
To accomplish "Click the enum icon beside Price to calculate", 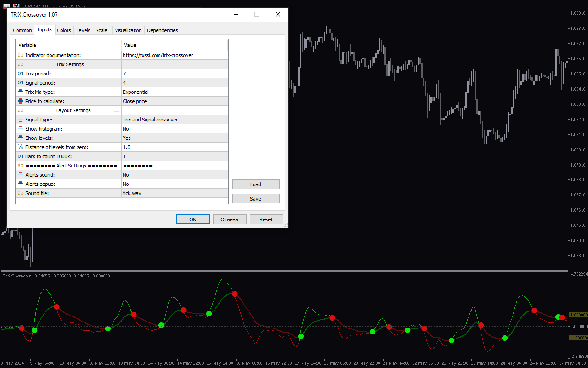I will tap(20, 101).
